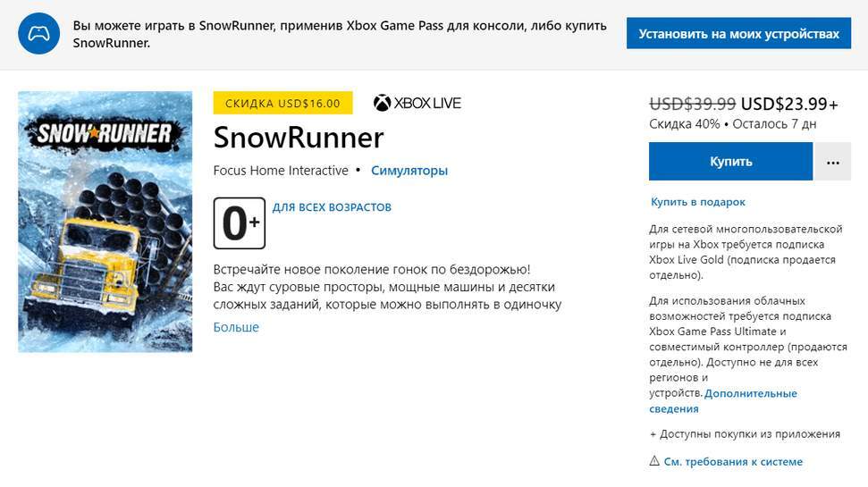Click the game controller icon in banner
Image resolution: width=868 pixels, height=487 pixels.
tap(38, 34)
